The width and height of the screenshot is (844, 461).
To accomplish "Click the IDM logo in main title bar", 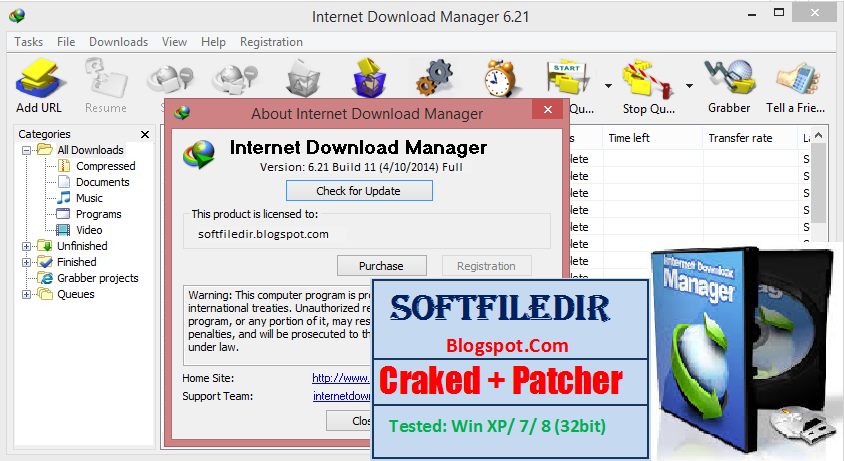I will 17,16.
